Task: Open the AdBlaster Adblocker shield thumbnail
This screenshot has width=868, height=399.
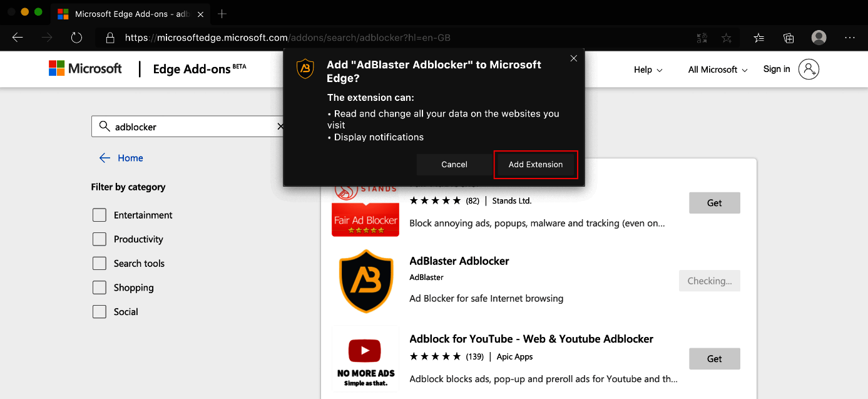Action: tap(365, 281)
